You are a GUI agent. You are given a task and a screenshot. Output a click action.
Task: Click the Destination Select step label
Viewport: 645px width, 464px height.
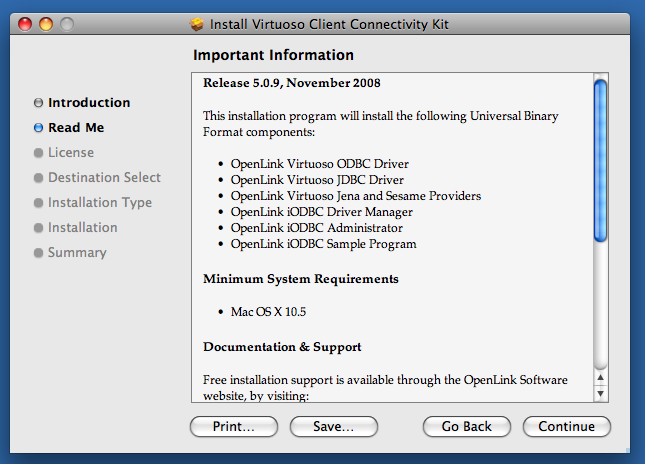coord(104,177)
